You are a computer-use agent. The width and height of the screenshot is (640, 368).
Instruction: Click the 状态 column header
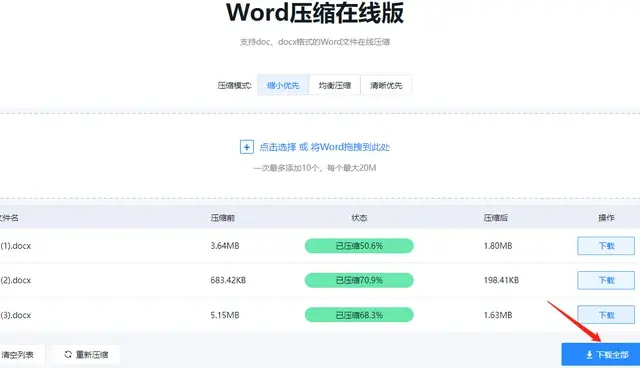tap(359, 218)
